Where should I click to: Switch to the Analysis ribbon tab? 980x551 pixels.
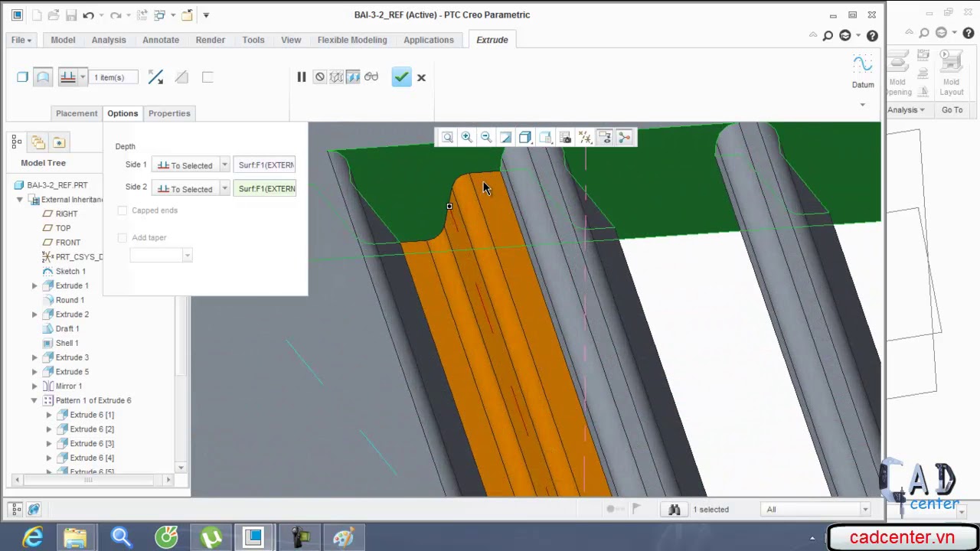109,40
